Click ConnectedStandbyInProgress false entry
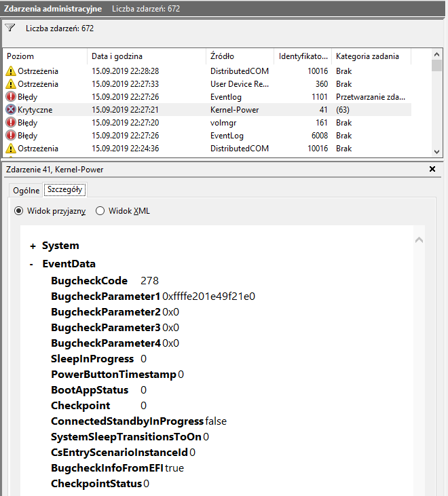 point(139,421)
